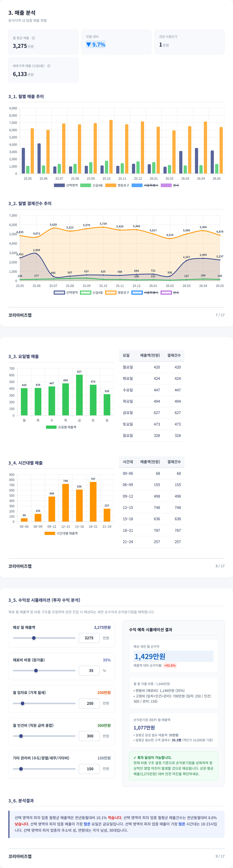Toggle 영등포구 legend in 월별 매출 추이 chart
The height and width of the screenshot is (868, 233).
(117, 185)
